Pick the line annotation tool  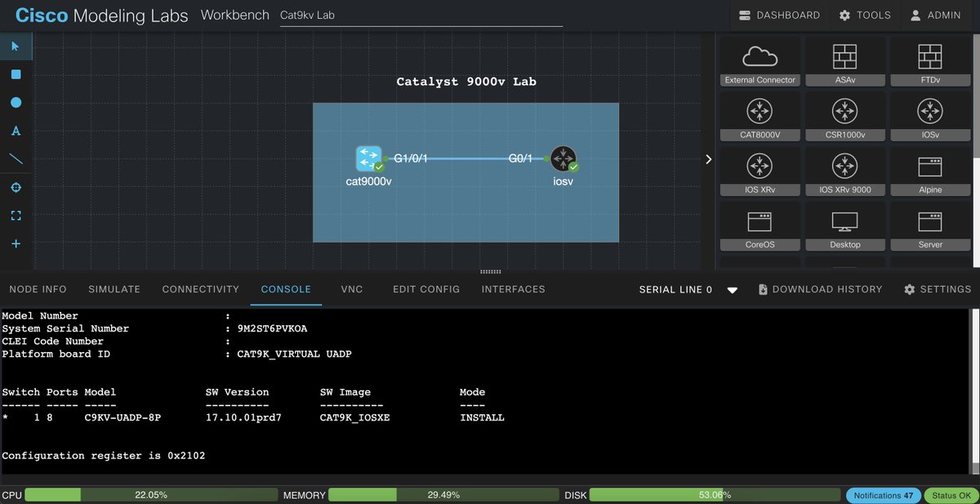pos(16,159)
